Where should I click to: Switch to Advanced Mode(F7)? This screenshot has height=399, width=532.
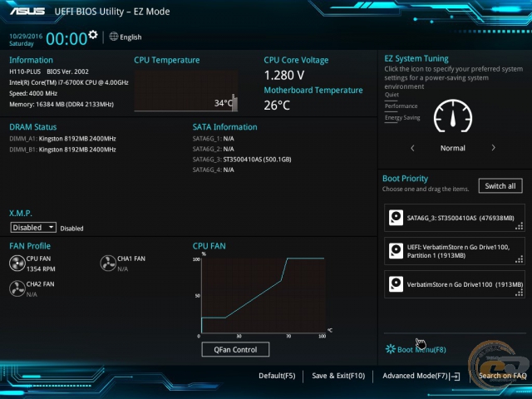[416, 376]
